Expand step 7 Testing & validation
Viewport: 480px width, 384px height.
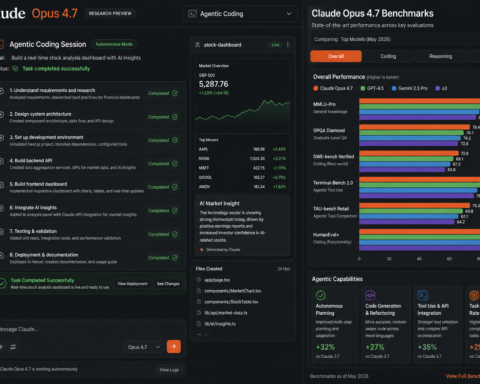click(92, 235)
